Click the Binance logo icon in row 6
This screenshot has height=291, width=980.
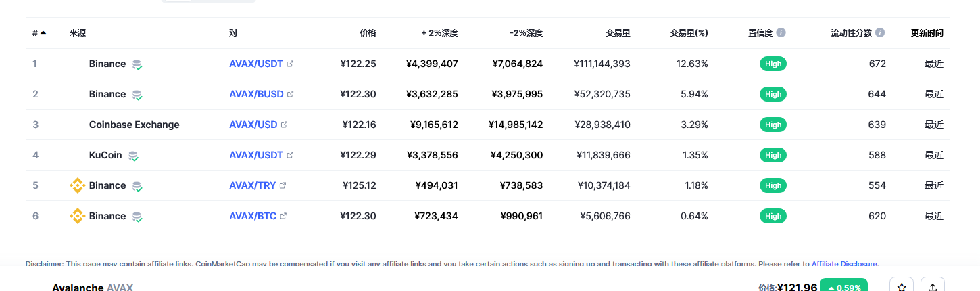tap(78, 216)
